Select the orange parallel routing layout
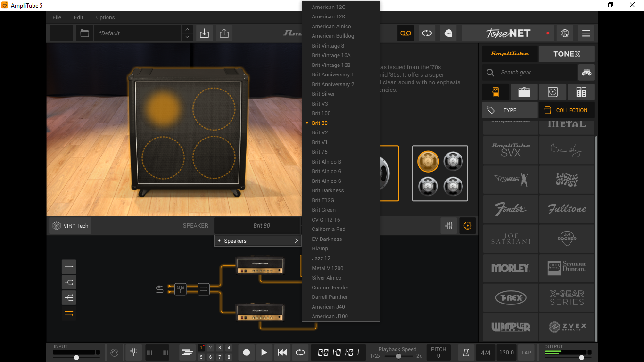Viewport: 644px width, 362px height. (69, 313)
